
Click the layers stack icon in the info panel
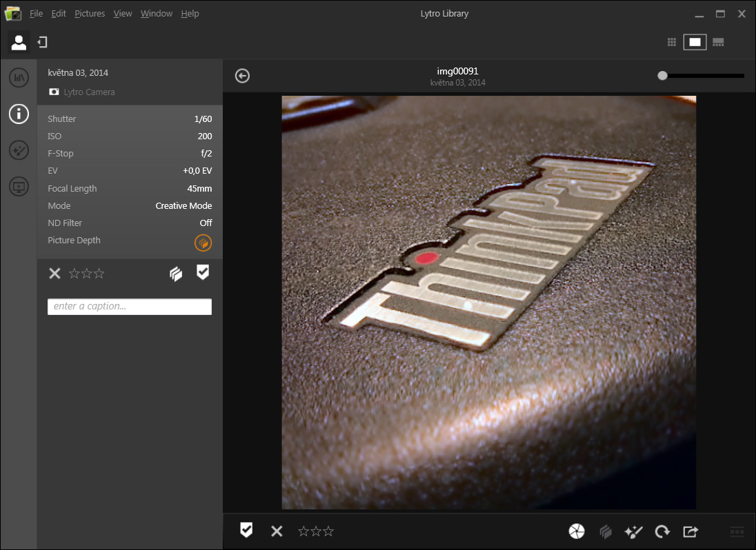point(176,274)
